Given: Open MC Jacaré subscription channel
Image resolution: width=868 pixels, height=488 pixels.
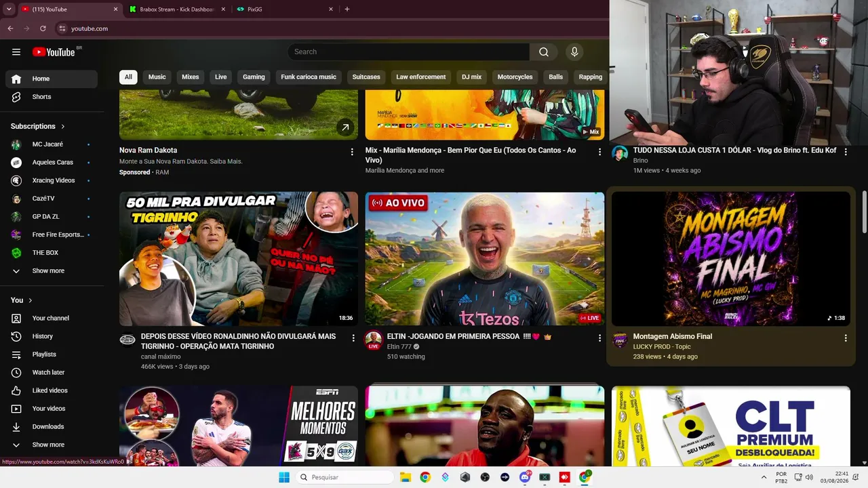Looking at the screenshot, I should coord(52,144).
